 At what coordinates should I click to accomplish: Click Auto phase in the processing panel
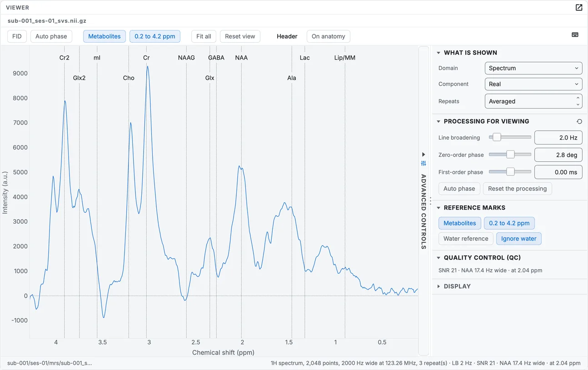pos(459,189)
